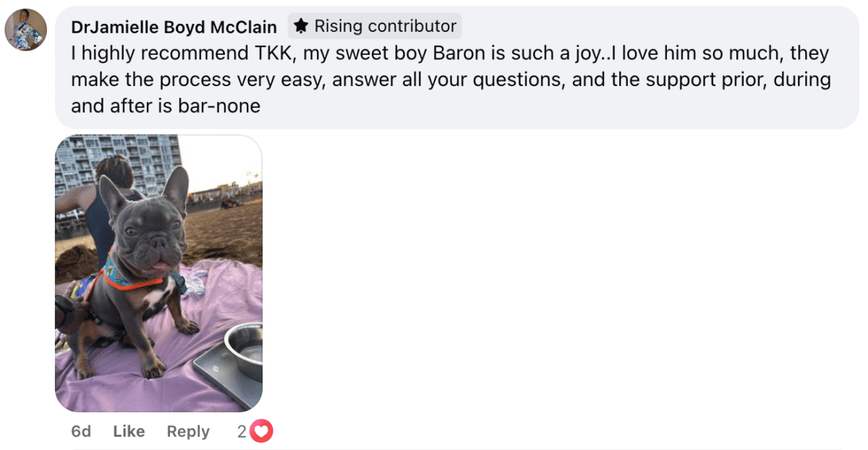
Task: Like the comment about Baron
Action: click(x=129, y=432)
